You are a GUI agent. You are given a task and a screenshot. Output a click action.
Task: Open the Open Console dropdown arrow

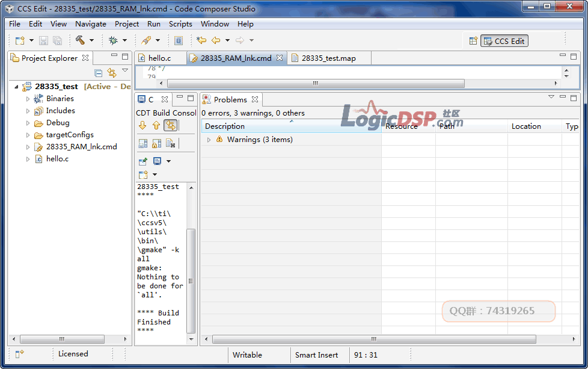(x=155, y=175)
